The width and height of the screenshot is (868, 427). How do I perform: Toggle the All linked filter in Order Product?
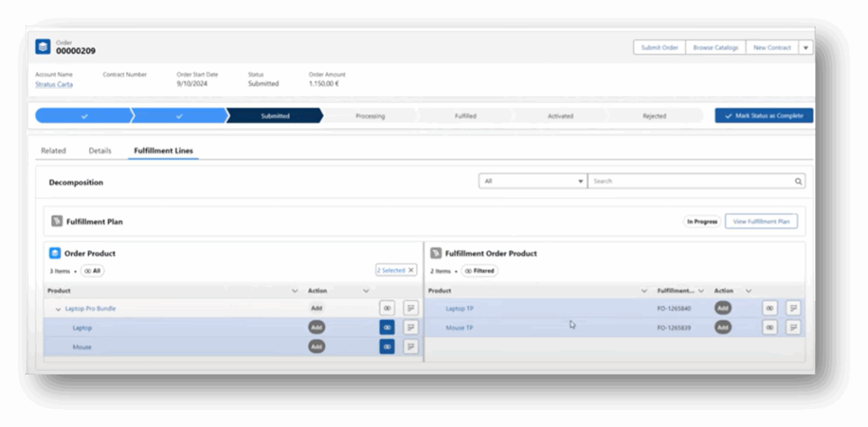(92, 271)
